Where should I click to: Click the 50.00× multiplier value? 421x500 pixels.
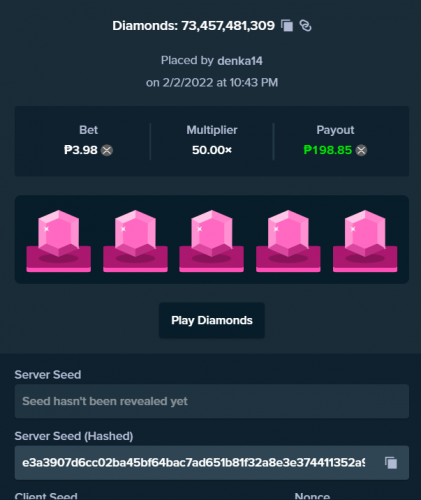point(212,150)
